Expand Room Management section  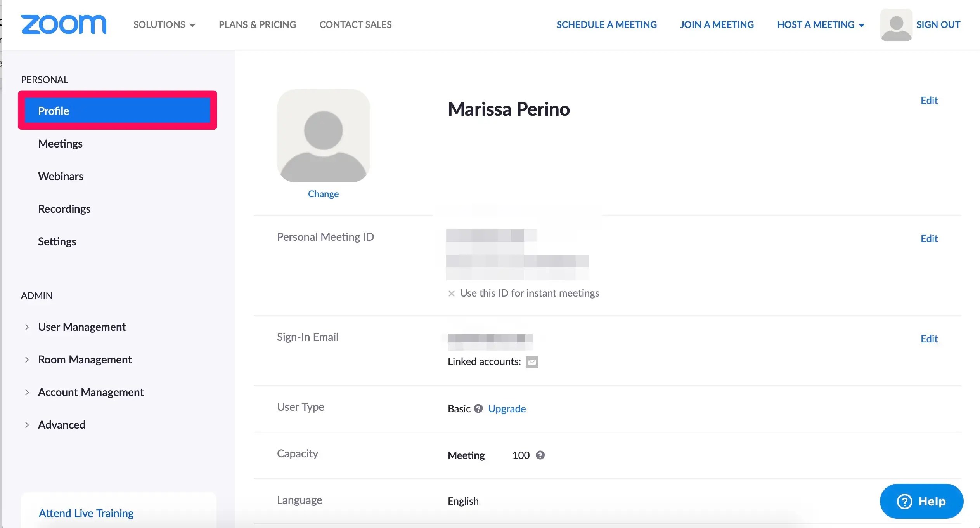pyautogui.click(x=85, y=360)
